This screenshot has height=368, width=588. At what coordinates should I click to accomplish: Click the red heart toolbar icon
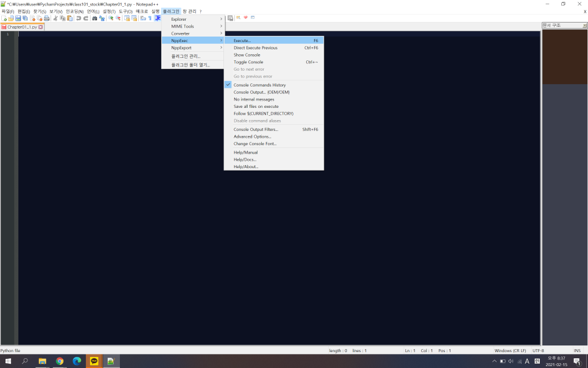(246, 17)
